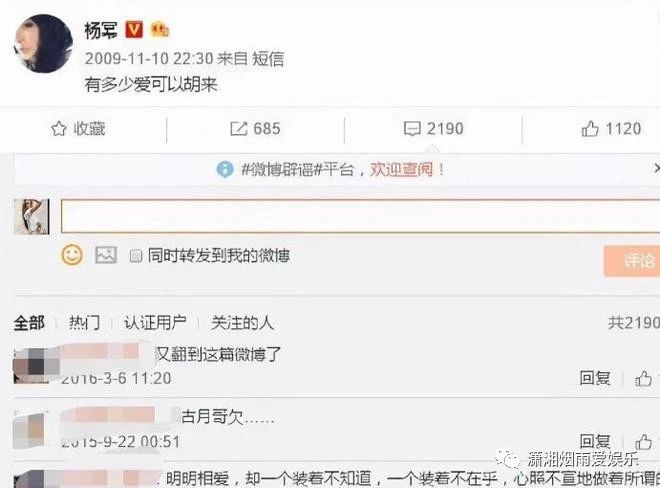Open comments showing 2190 count
Screen dimensions: 660x488
point(434,129)
